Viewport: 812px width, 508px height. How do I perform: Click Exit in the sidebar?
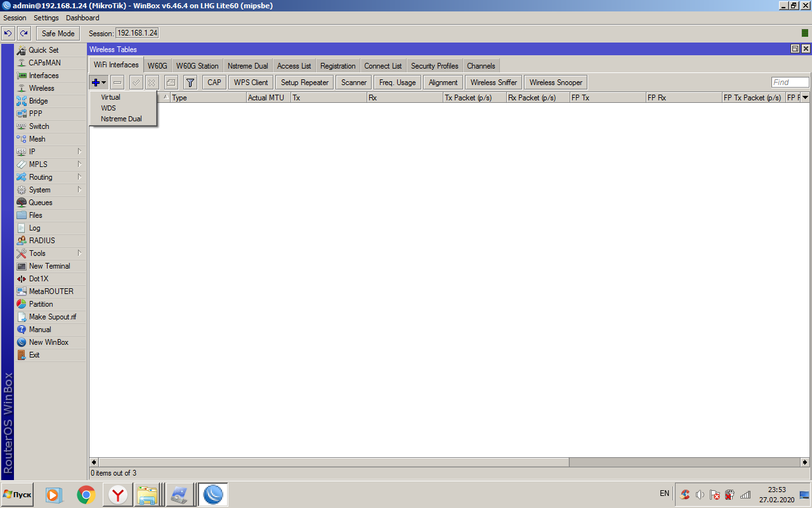pos(50,355)
